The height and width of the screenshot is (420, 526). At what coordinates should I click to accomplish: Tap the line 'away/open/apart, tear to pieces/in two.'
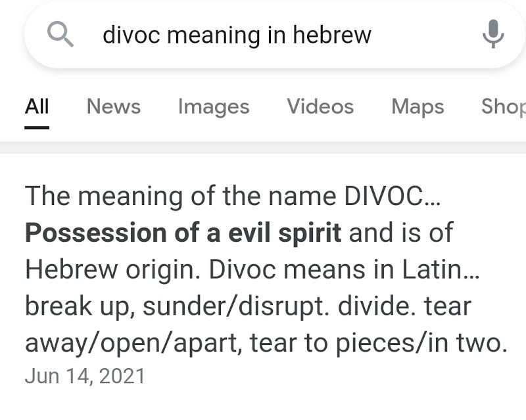[x=266, y=343]
